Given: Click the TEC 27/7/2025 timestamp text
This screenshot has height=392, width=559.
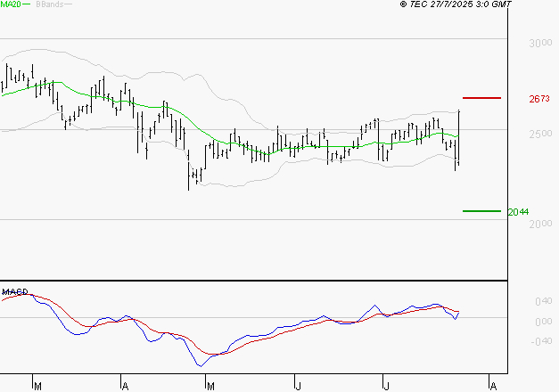Looking at the screenshot, I should [x=456, y=4].
